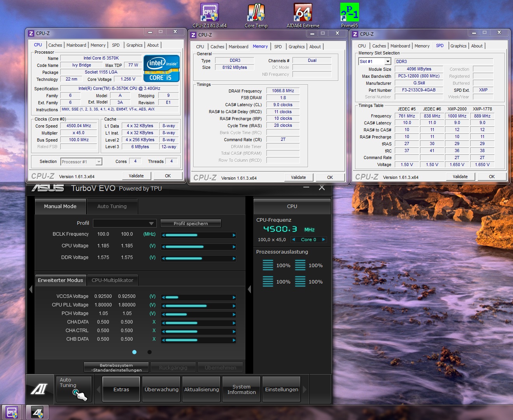
Task: Launch AIDA64 Extreme desktop shortcut
Action: tap(303, 15)
